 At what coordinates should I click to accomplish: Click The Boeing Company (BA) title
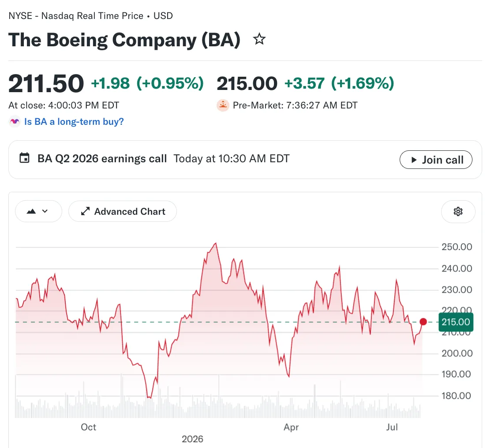point(124,40)
